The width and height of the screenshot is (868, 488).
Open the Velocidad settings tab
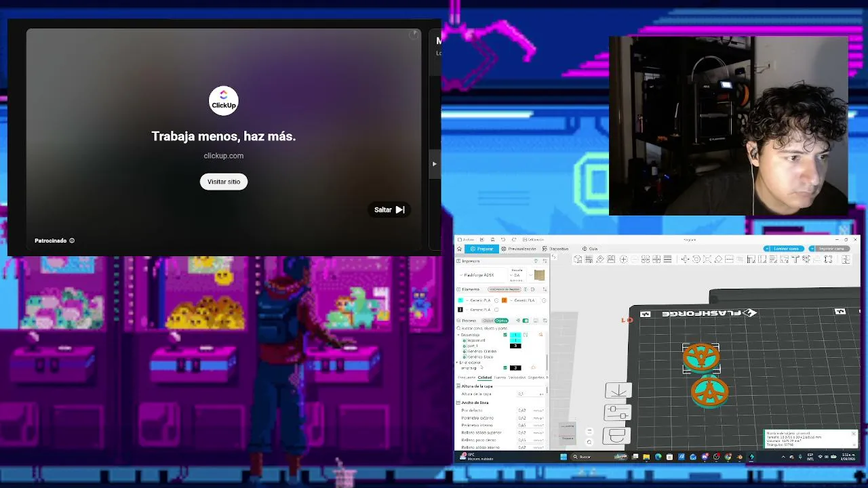[517, 378]
